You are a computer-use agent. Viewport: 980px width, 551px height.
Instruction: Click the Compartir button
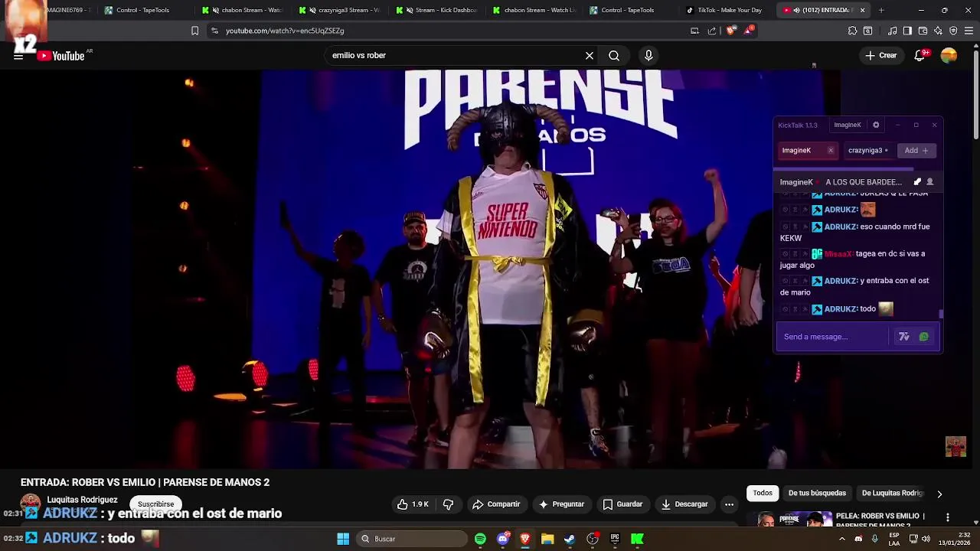pos(496,504)
